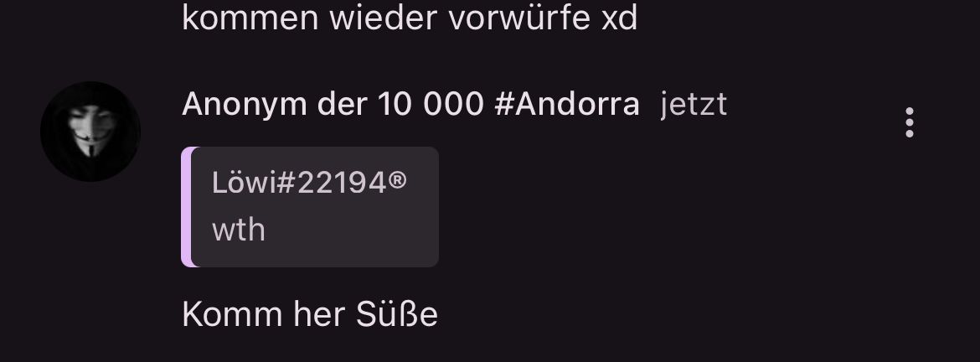Click the "10 000" number in username
The height and width of the screenshot is (362, 980).
pyautogui.click(x=431, y=105)
